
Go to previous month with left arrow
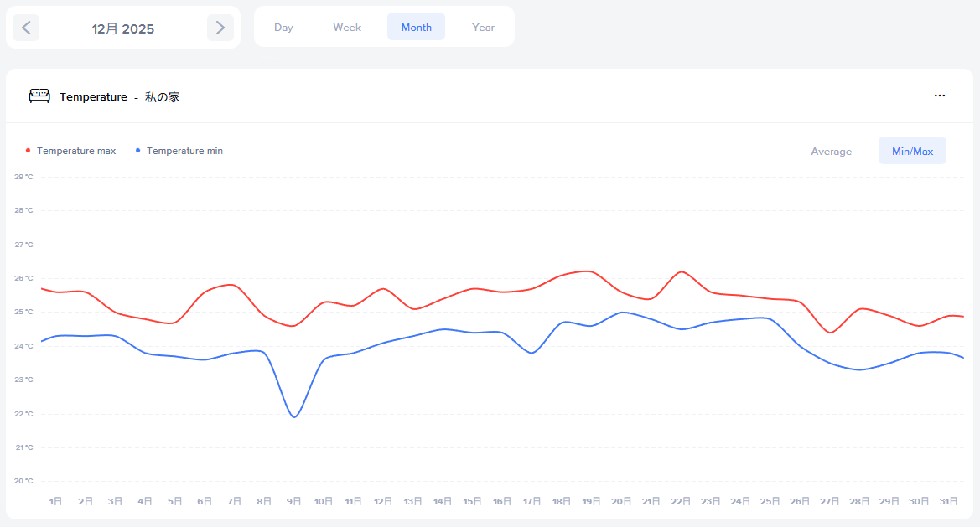[x=26, y=28]
